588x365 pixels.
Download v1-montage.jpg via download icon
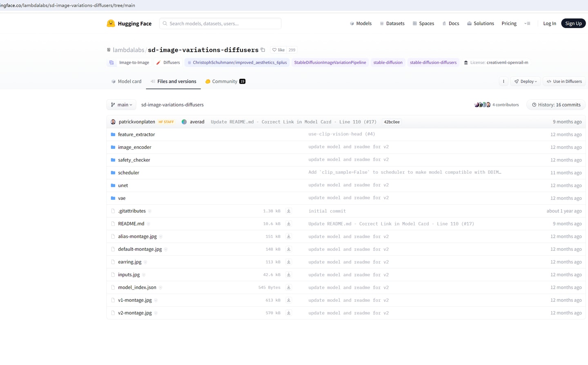[x=289, y=300]
